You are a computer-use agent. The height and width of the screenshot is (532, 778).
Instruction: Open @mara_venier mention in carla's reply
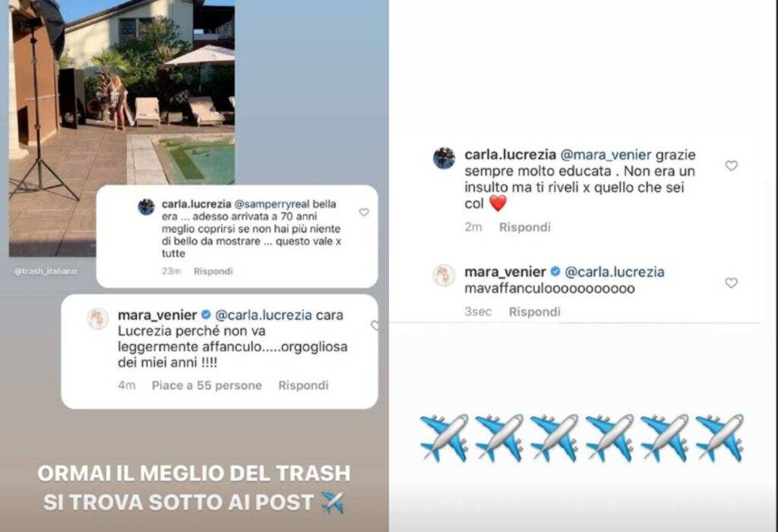tap(606, 155)
